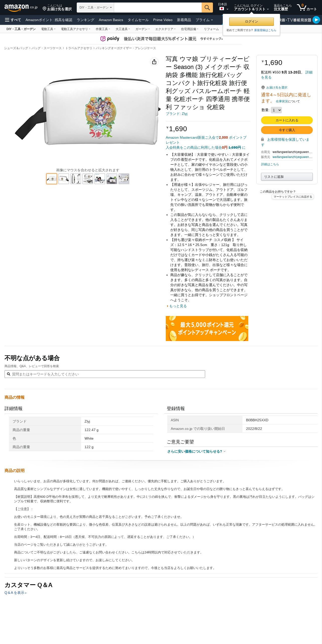Click マーケットプレイスに出品する button
322x644 pixels.
coord(293,197)
